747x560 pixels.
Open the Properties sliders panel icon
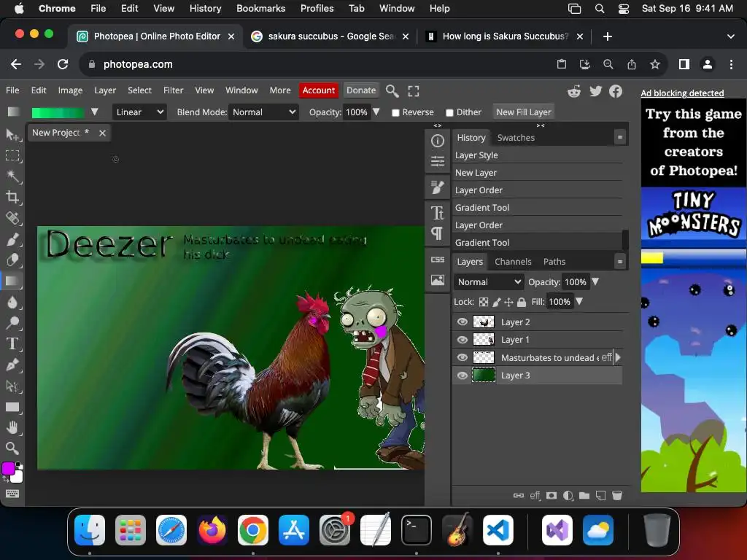click(438, 161)
